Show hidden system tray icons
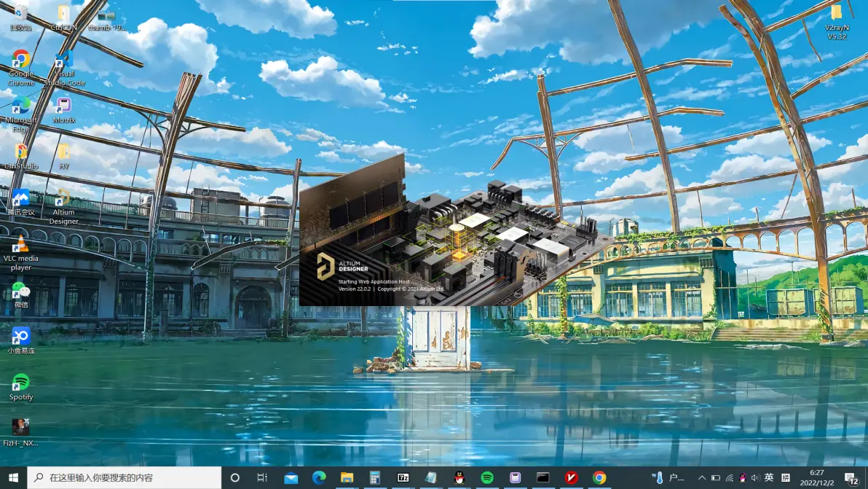The image size is (868, 489). pyautogui.click(x=702, y=477)
